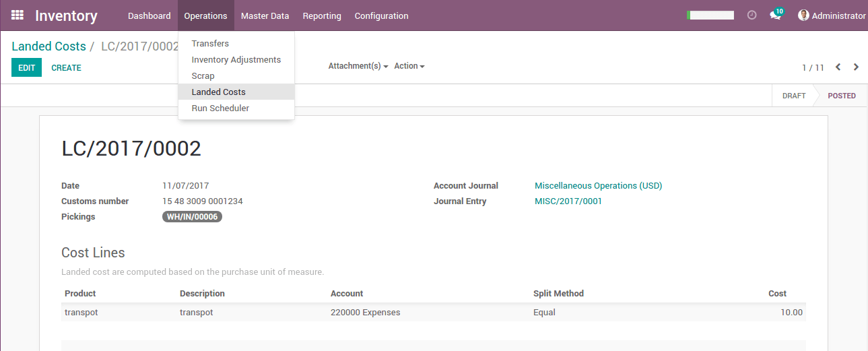Select Scrap in the Operations menu
Viewport: 868px width, 351px height.
click(x=203, y=76)
